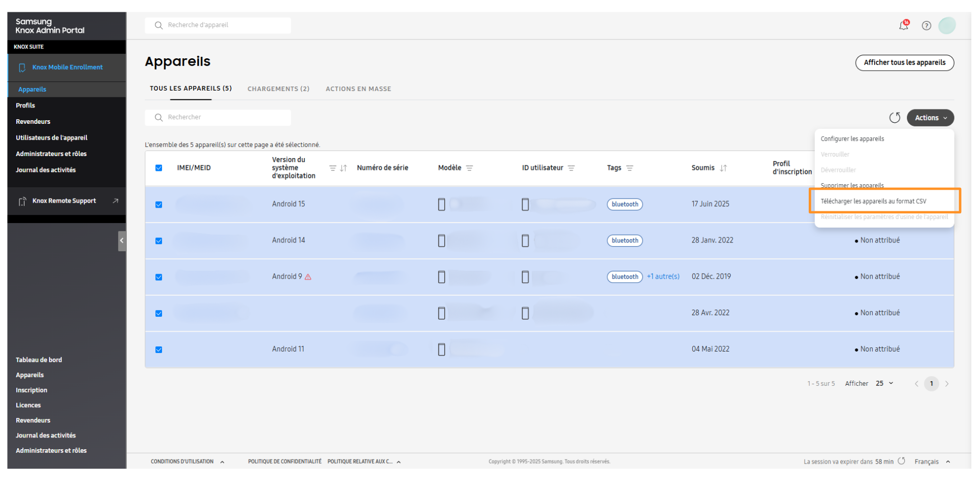
Task: Click the user ID phone icon in Android 14 row
Action: [x=525, y=240]
